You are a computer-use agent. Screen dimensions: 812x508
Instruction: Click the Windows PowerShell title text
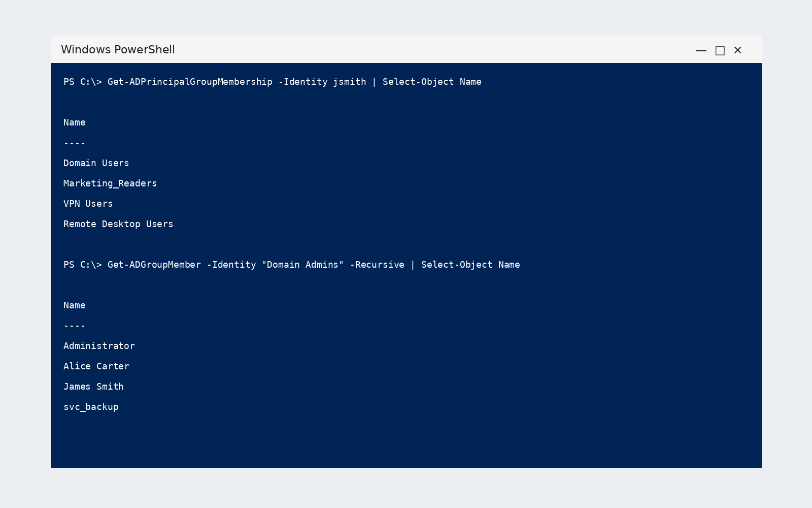tap(118, 49)
